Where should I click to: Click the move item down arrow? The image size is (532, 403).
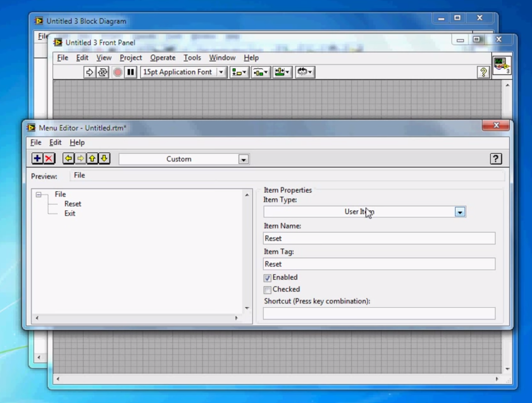[x=104, y=159]
